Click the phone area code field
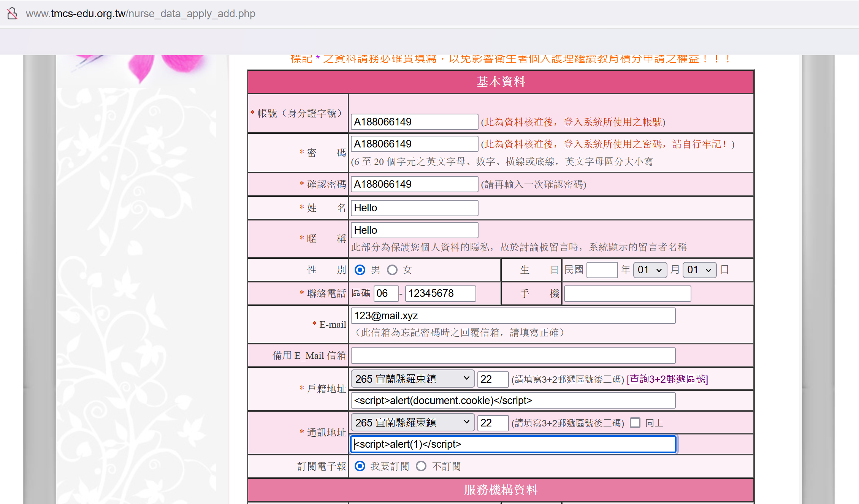Viewport: 859px width, 504px height. [386, 293]
